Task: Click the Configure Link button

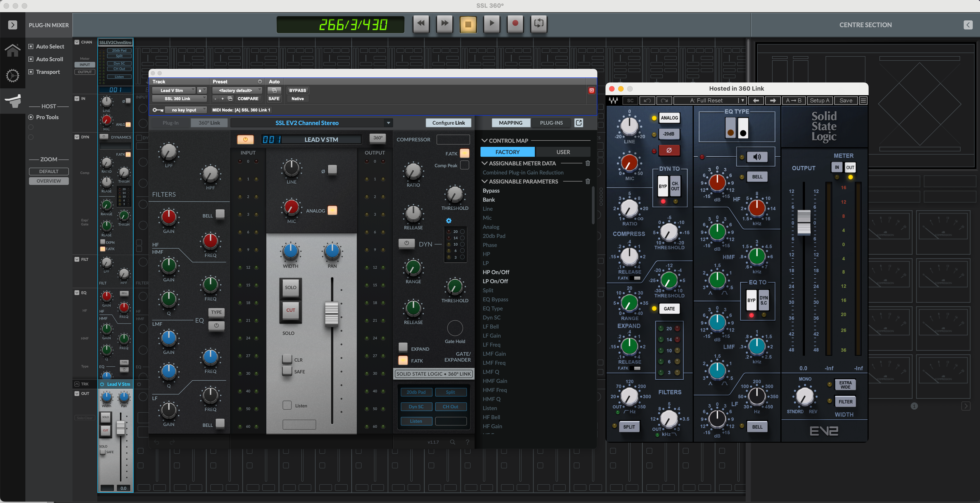Action: click(x=448, y=123)
